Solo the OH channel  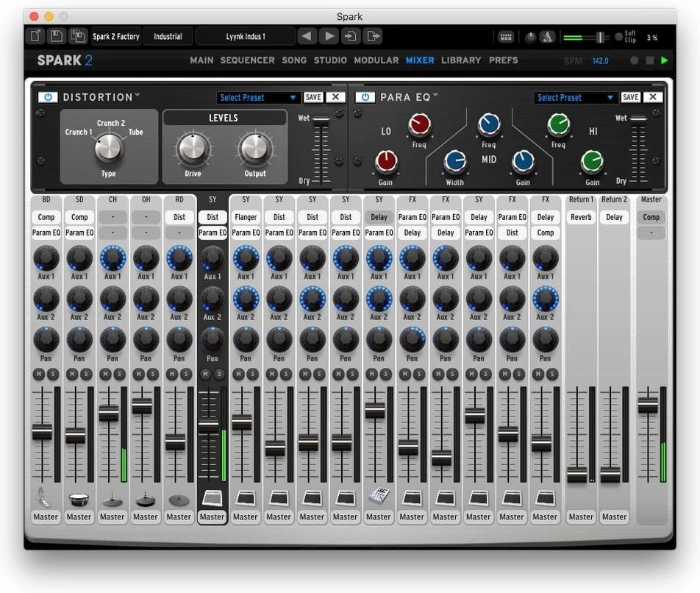[153, 374]
